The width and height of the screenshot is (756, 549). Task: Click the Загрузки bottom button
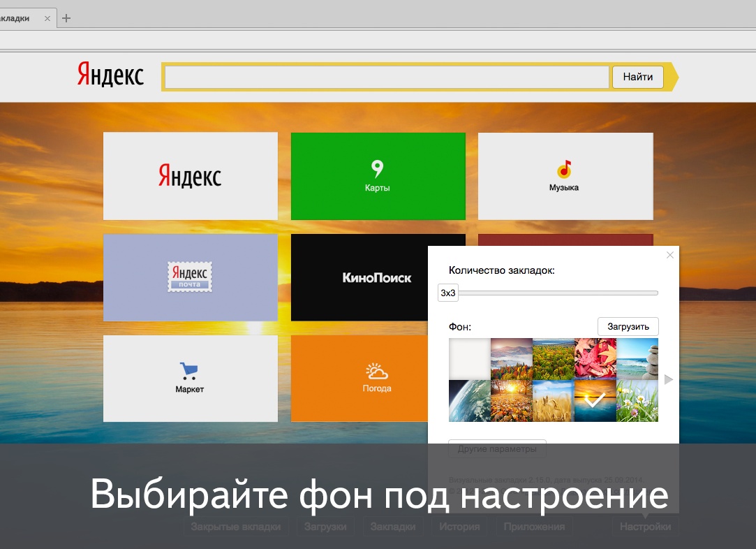point(325,527)
